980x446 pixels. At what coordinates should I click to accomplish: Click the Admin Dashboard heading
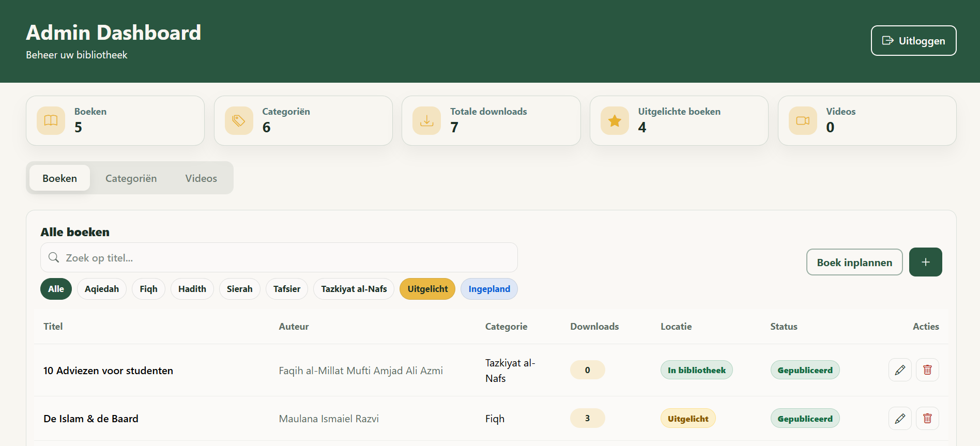113,33
